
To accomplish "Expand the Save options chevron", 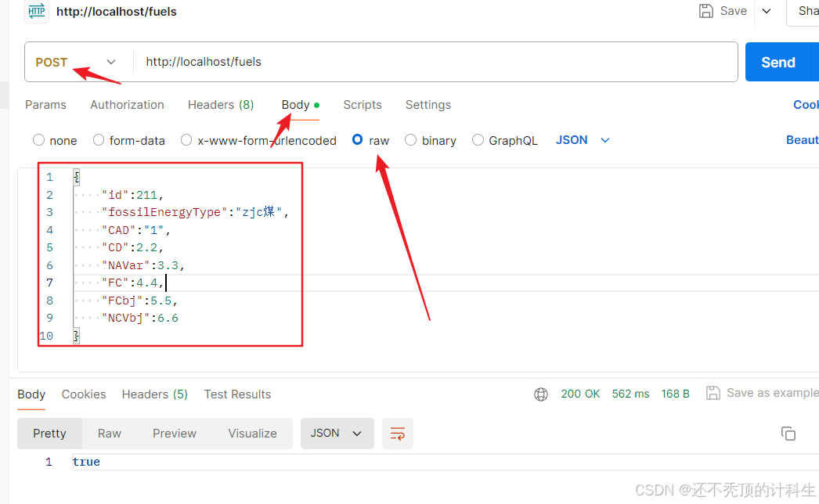I will [x=767, y=11].
